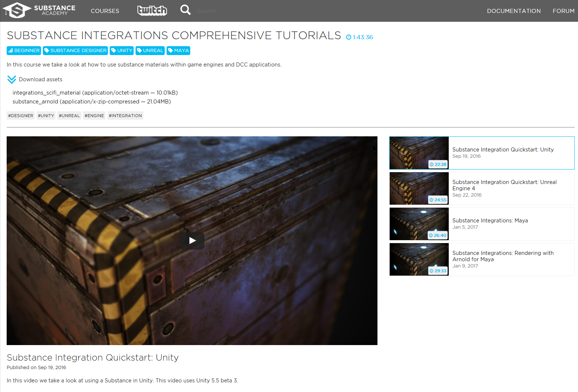The height and width of the screenshot is (392, 578).
Task: Click the clock icon showing course duration
Action: click(348, 37)
